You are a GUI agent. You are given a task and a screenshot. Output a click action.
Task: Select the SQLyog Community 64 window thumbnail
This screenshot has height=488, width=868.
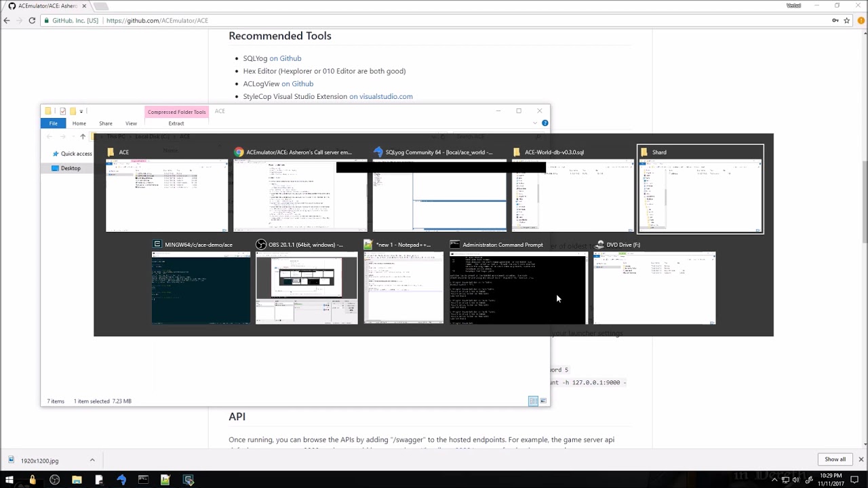(x=439, y=190)
